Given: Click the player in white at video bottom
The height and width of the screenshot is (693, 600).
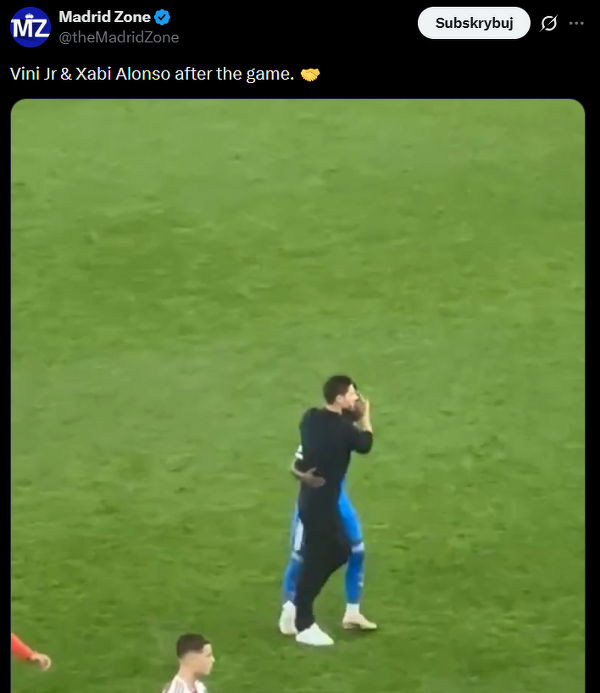Looking at the screenshot, I should coord(190,663).
